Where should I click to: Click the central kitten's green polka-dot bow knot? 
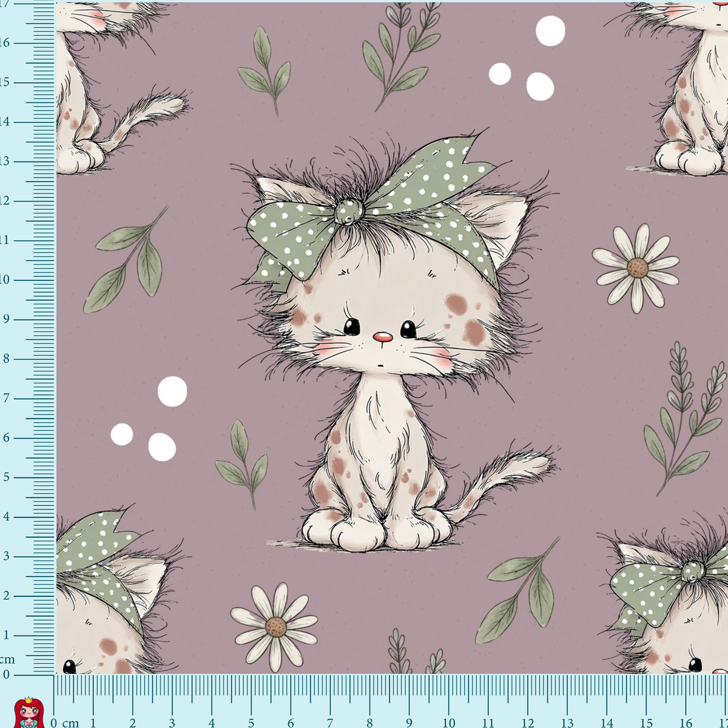(x=349, y=212)
